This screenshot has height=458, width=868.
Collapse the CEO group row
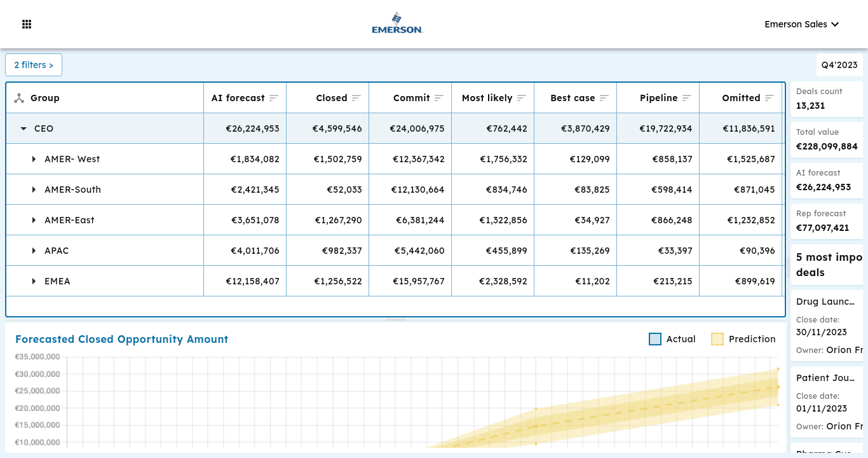[24, 128]
